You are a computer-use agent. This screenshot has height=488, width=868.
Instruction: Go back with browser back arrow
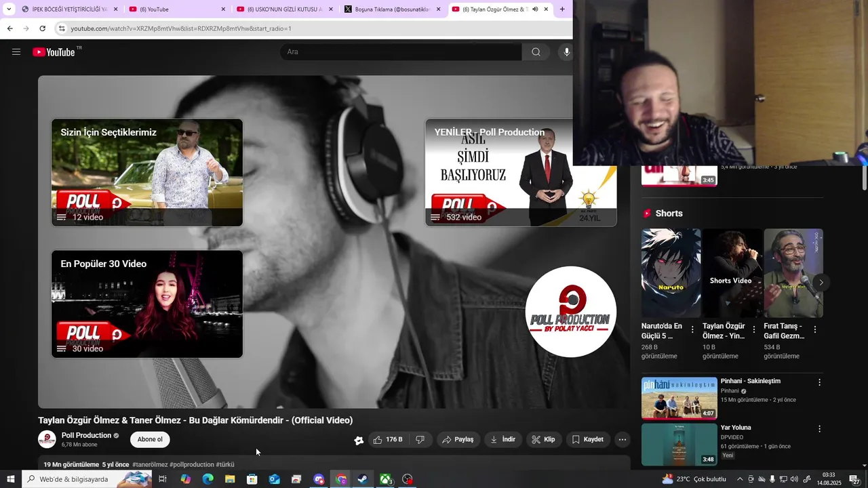(9, 28)
